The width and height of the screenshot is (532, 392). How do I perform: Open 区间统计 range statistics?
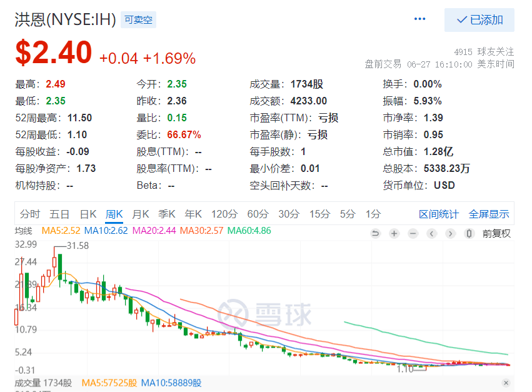tap(438, 214)
